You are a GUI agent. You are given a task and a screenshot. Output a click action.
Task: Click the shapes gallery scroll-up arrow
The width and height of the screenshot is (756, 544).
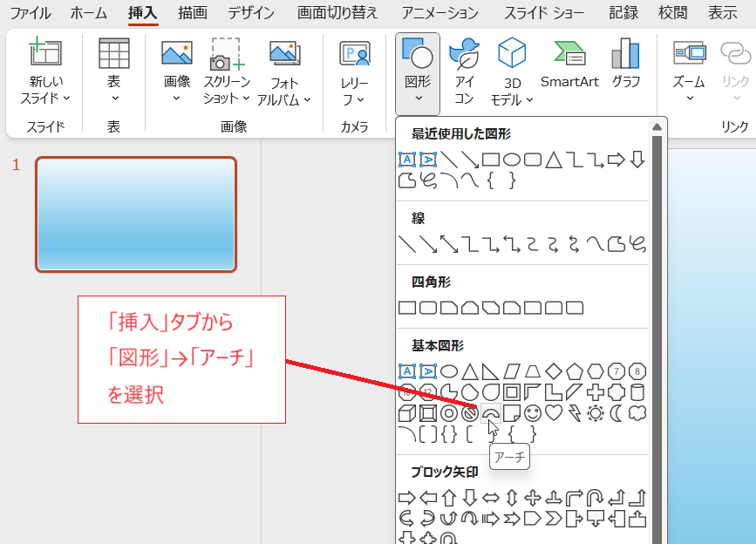click(x=657, y=127)
